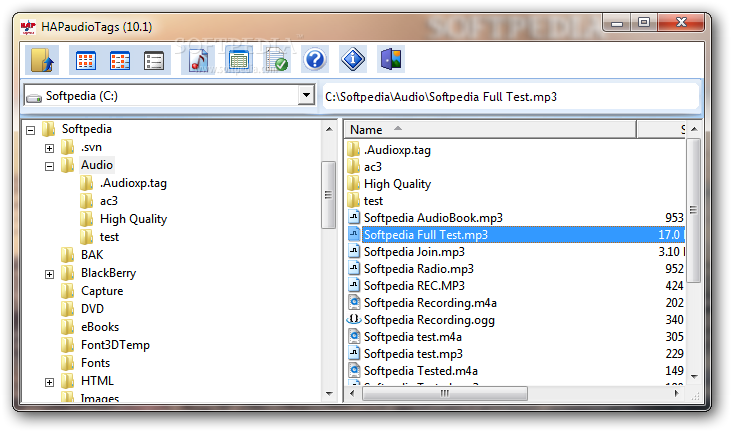
Task: Open the music note tag editor icon
Action: (199, 60)
